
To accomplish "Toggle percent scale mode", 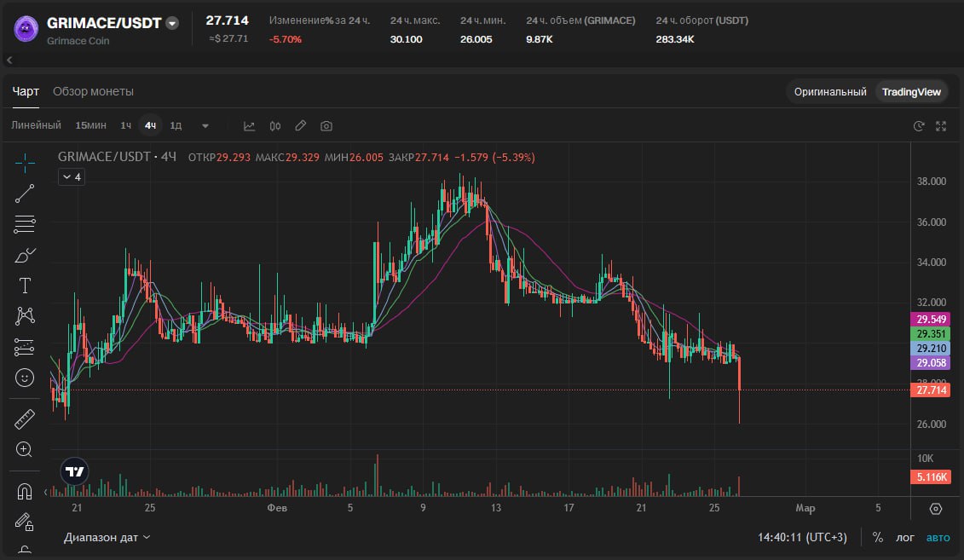I will coord(878,537).
